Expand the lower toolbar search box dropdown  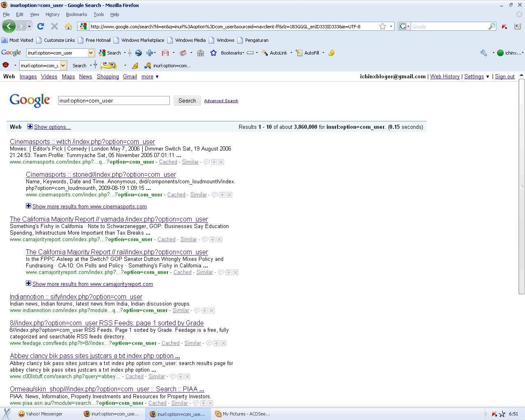click(63, 66)
